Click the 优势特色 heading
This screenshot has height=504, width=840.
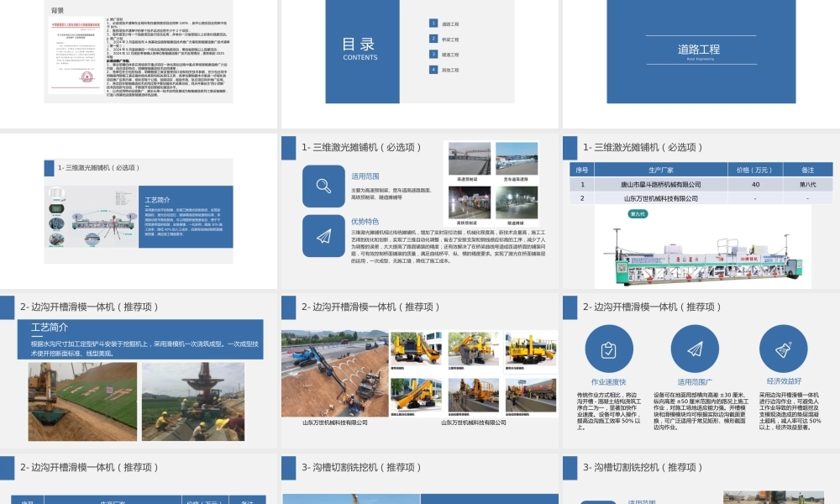(x=365, y=221)
